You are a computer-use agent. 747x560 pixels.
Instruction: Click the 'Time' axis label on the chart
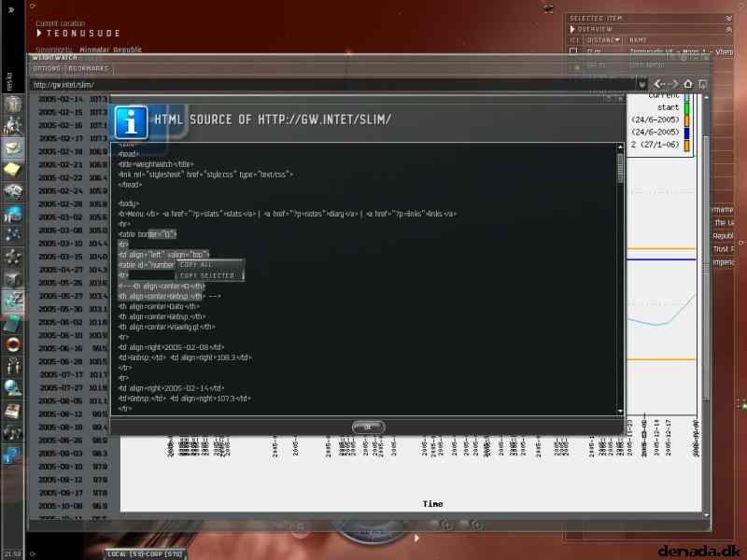[432, 504]
